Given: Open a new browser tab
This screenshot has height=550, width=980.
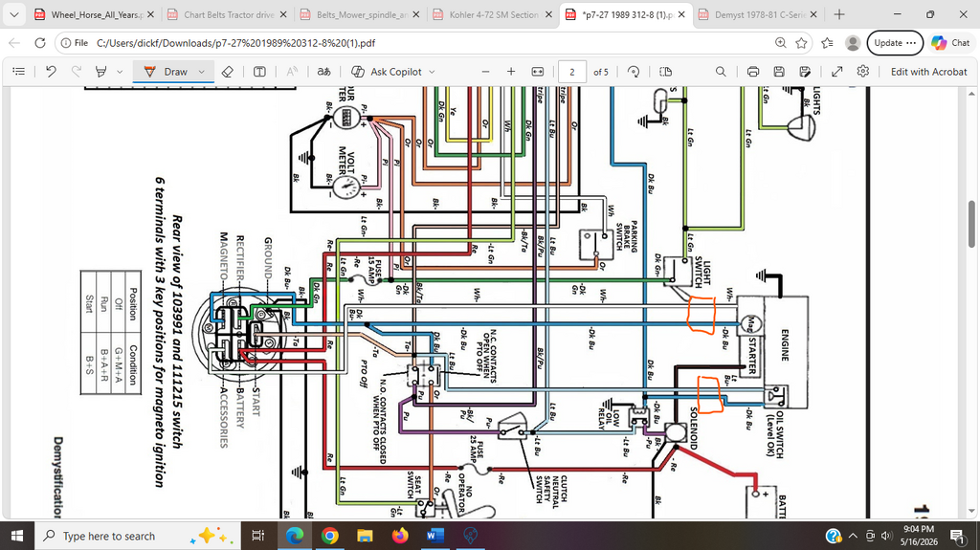Looking at the screenshot, I should click(839, 14).
